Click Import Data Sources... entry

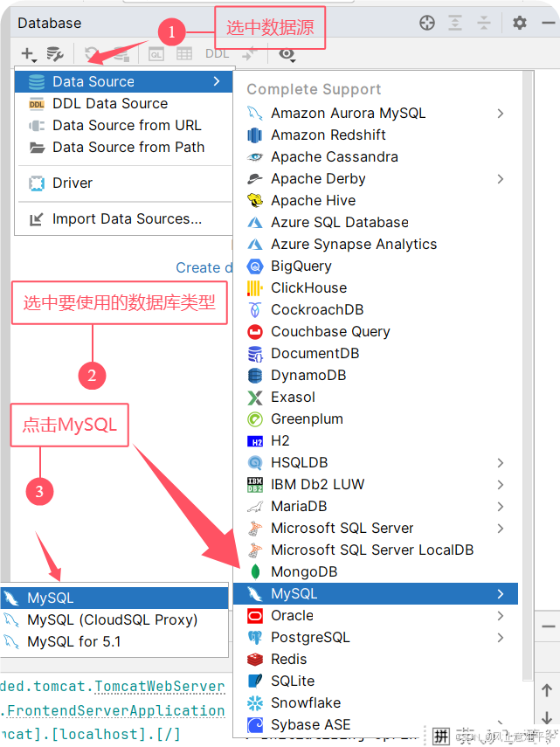coord(123,219)
